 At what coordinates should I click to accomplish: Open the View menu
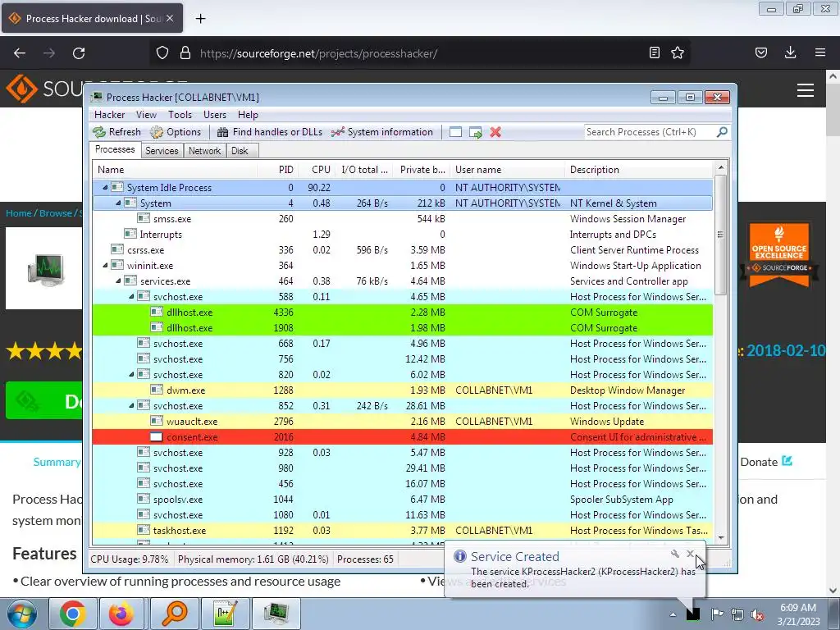pos(146,115)
